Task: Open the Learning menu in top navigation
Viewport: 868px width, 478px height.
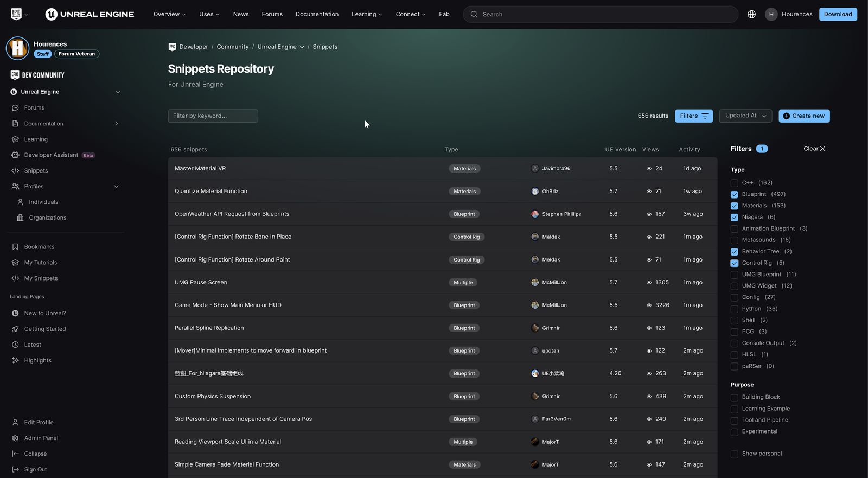Action: click(366, 14)
